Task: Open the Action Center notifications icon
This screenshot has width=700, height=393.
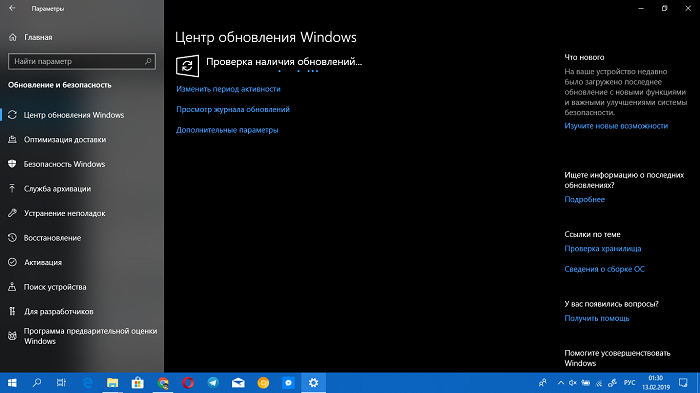Action: point(683,383)
